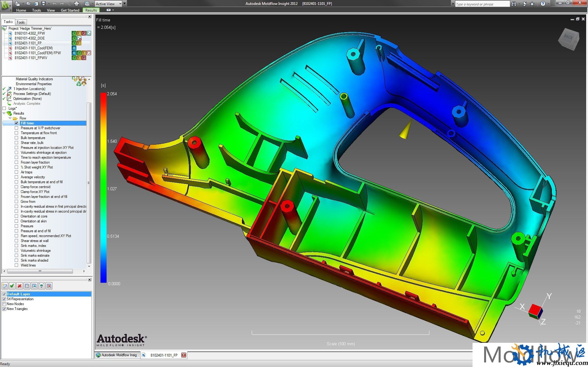The image size is (588, 367).
Task: Activate the selected layer with green check icon
Action: pyautogui.click(x=12, y=286)
